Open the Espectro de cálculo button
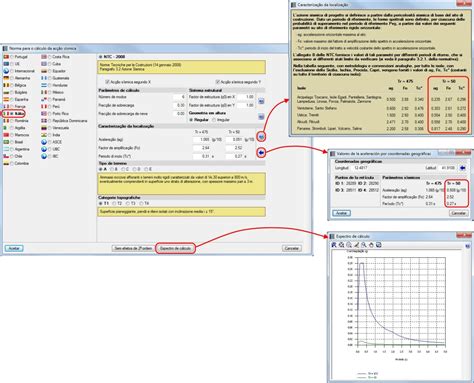 click(175, 248)
